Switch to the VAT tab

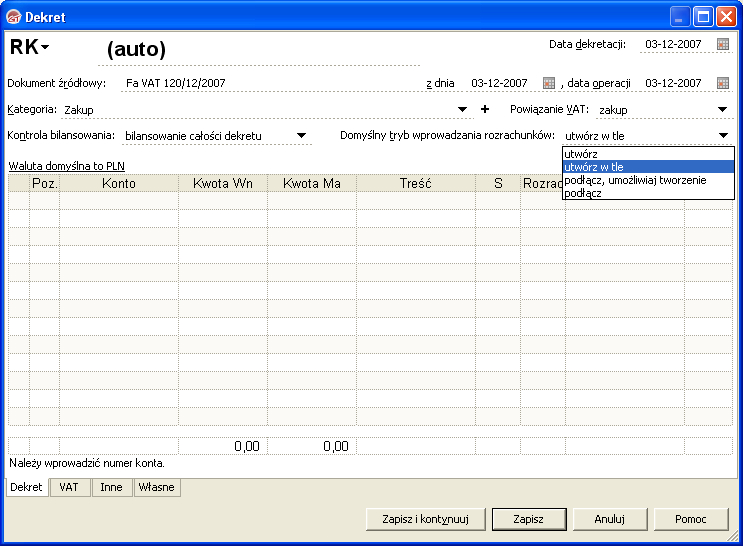click(69, 487)
